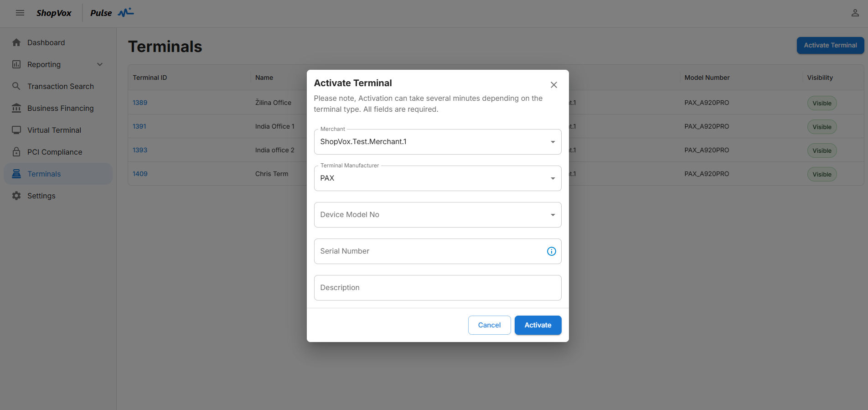Open terminal ID 1389 link
This screenshot has height=410, width=868.
point(140,103)
